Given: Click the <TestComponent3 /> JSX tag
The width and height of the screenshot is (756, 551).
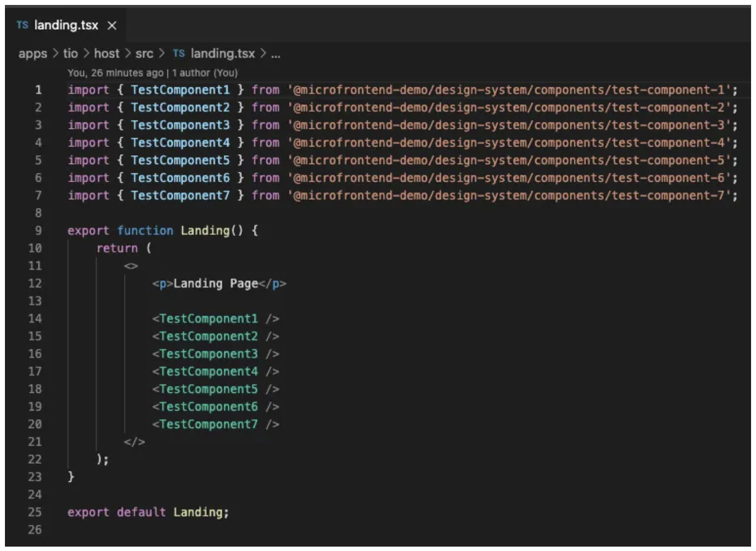Looking at the screenshot, I should coord(216,354).
